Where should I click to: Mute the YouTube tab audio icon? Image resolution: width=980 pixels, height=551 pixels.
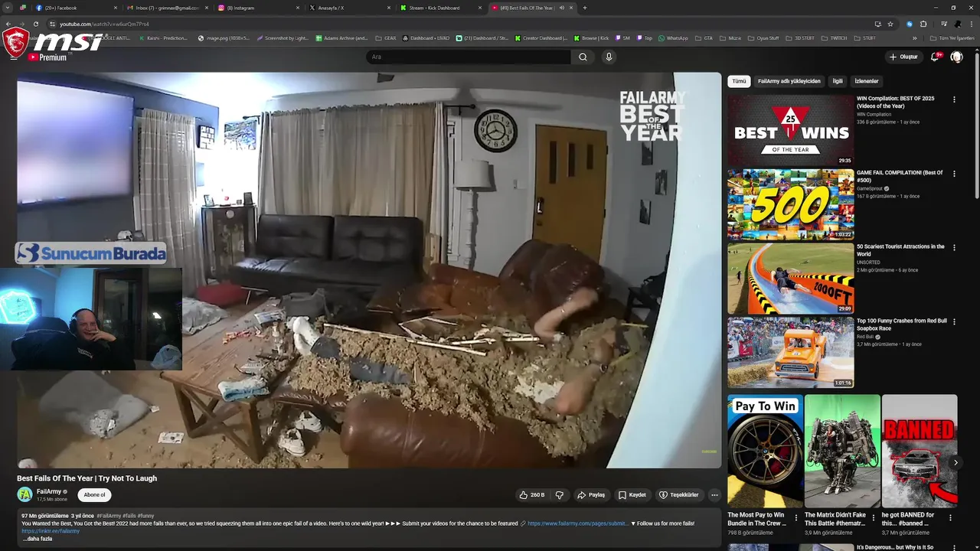coord(561,8)
